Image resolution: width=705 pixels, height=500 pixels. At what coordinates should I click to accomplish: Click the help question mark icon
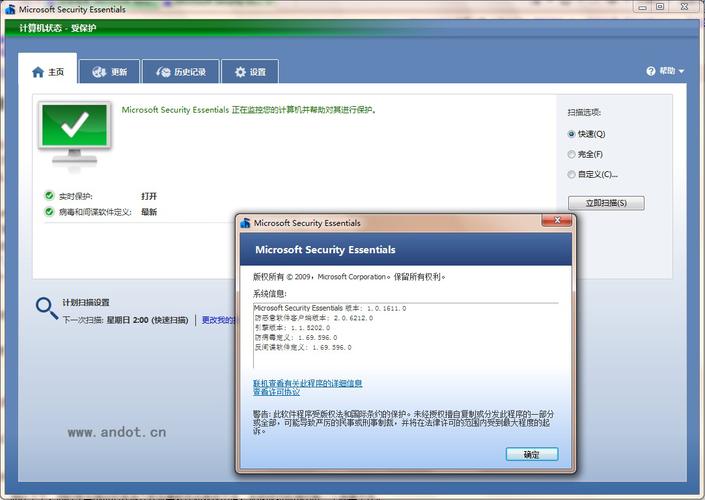click(x=651, y=71)
